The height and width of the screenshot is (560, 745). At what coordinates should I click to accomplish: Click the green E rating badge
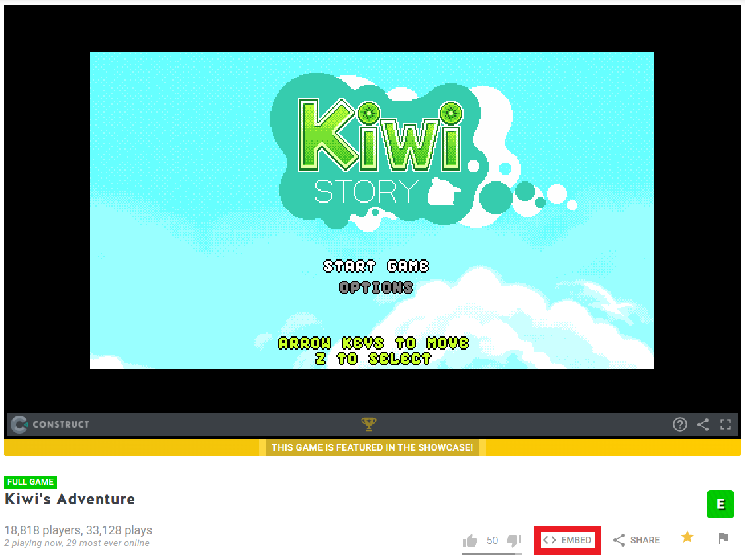tap(720, 505)
